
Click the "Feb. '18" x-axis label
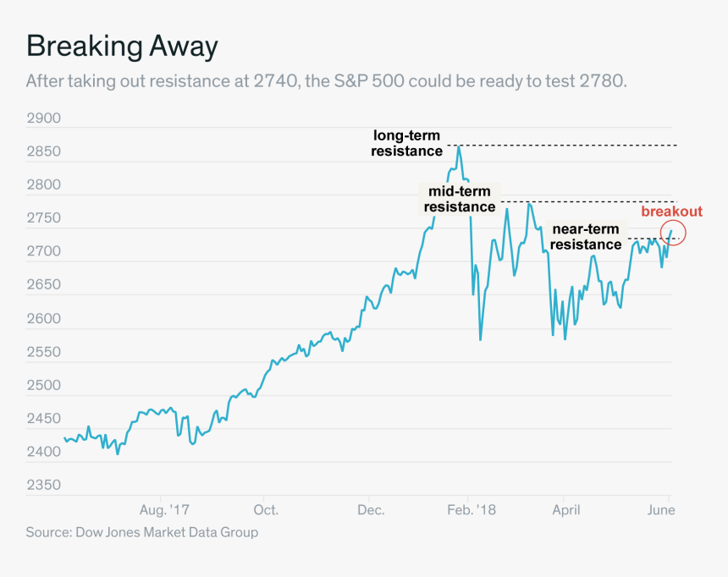pos(472,510)
